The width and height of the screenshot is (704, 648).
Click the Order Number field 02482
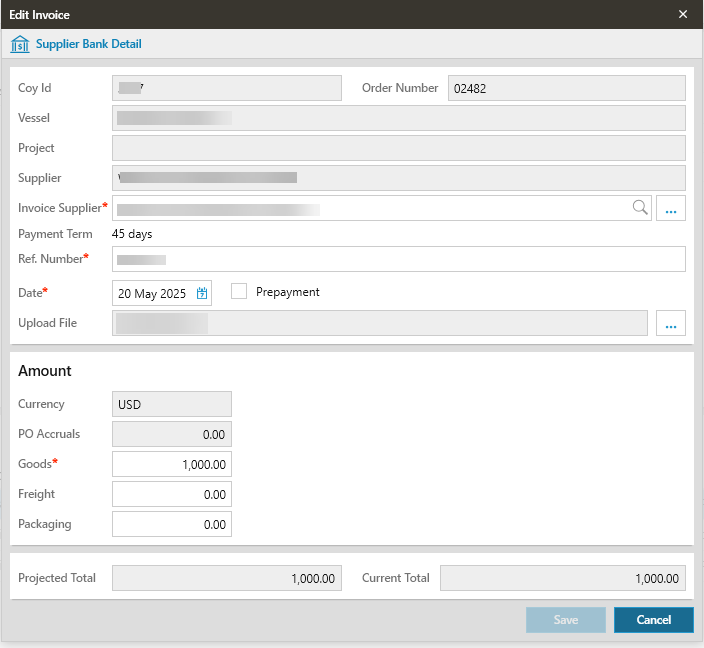pyautogui.click(x=566, y=88)
